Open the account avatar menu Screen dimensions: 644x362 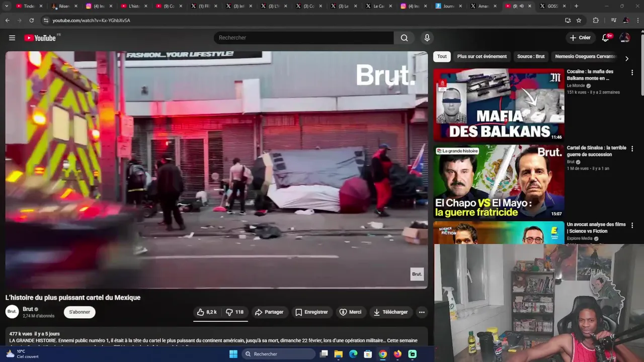(x=625, y=38)
